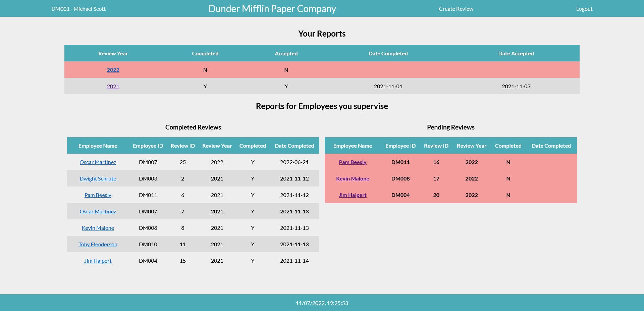Click the DM001 - Michael Scott user label

click(78, 9)
